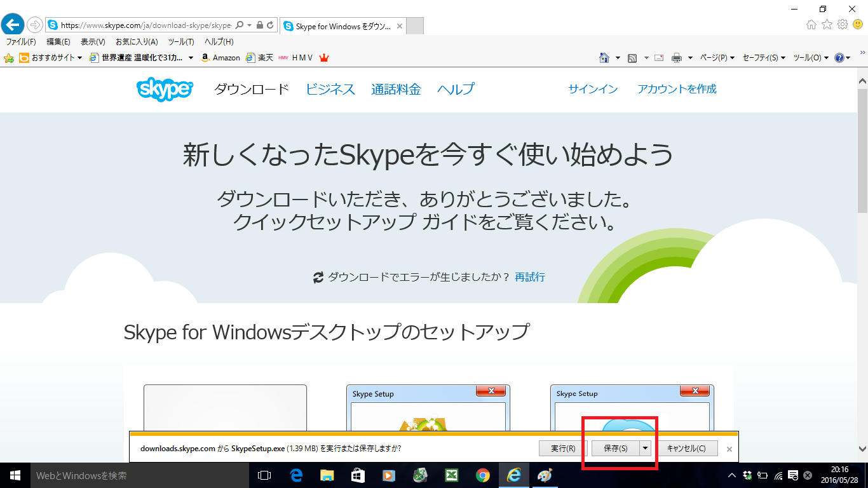Image resolution: width=868 pixels, height=488 pixels.
Task: Go back with the blue back arrow
Action: pos(13,25)
